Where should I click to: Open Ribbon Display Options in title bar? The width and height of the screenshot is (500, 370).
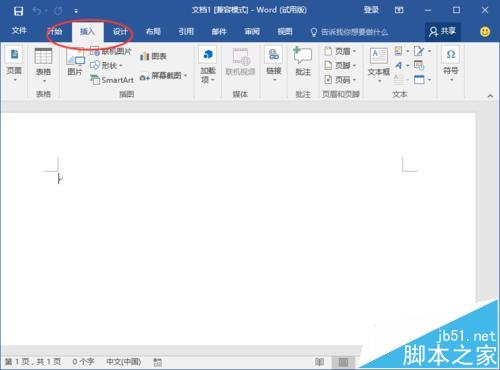coord(399,10)
